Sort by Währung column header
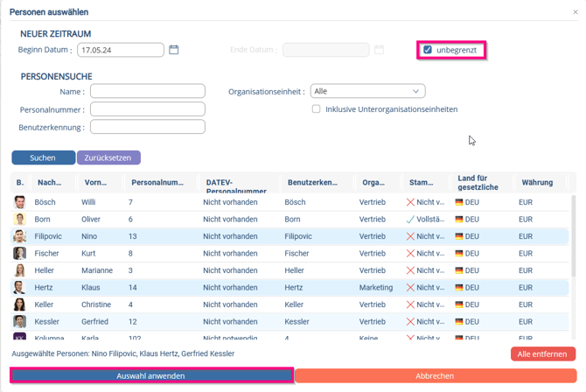The width and height of the screenshot is (586, 392). [537, 183]
